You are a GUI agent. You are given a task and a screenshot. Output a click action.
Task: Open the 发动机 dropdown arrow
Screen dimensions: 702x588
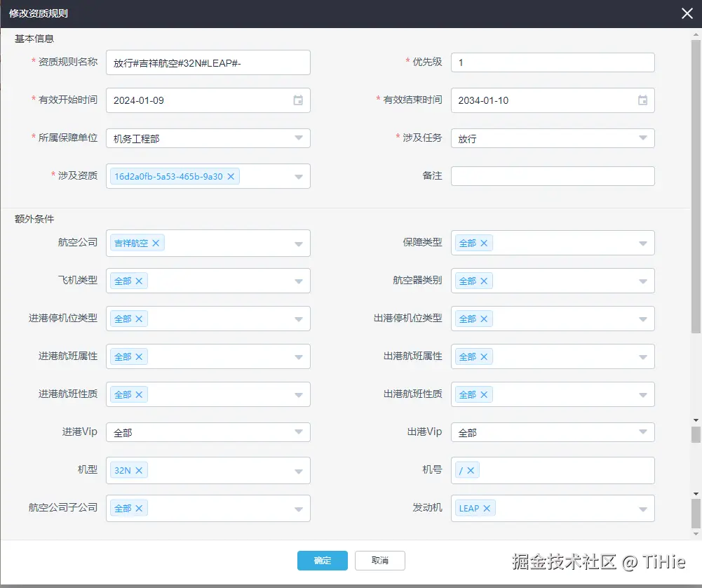[643, 509]
